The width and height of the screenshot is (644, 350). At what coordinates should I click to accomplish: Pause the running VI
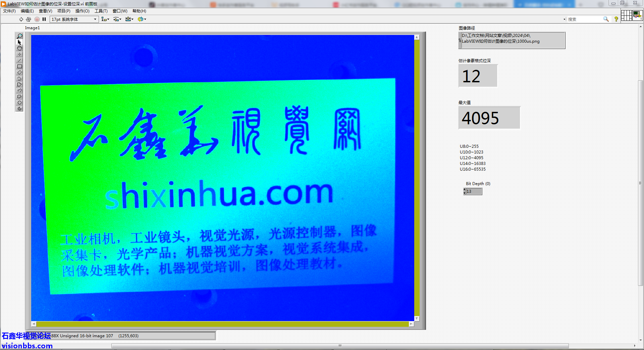(44, 19)
